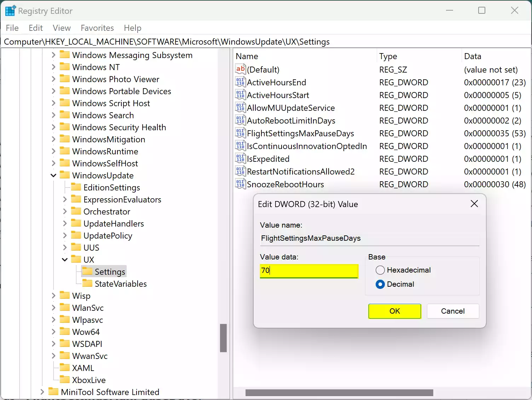Click the 0x00000035 (53) data cell
The height and width of the screenshot is (400, 532).
(495, 133)
